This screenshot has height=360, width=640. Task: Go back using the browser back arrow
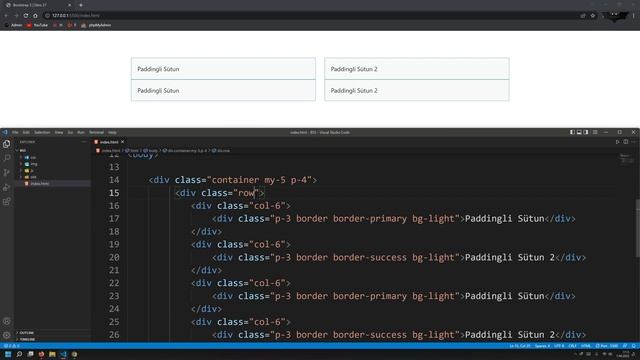(6, 16)
